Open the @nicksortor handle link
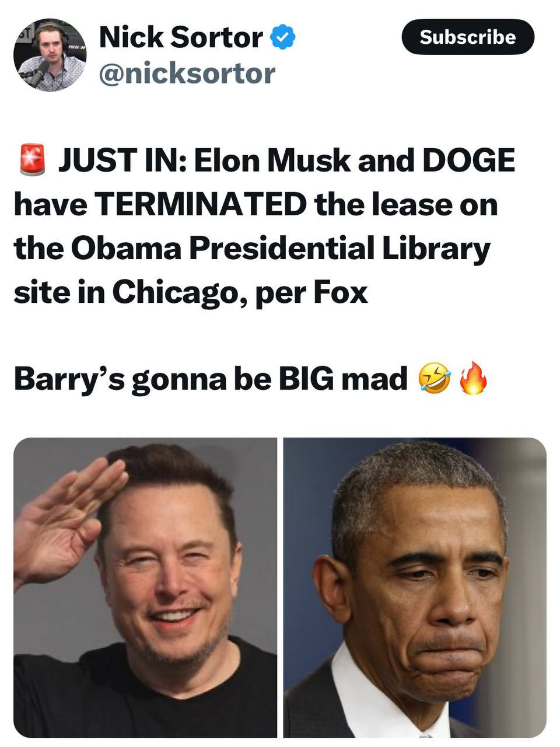This screenshot has height=747, width=560. pos(187,74)
